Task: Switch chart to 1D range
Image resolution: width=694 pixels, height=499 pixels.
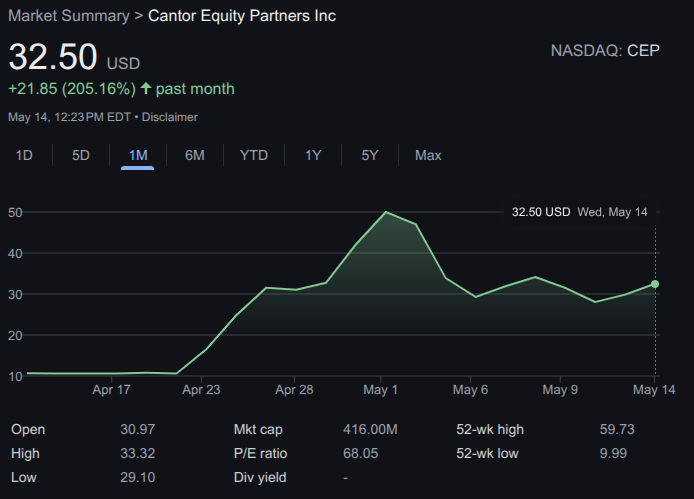Action: [x=24, y=155]
